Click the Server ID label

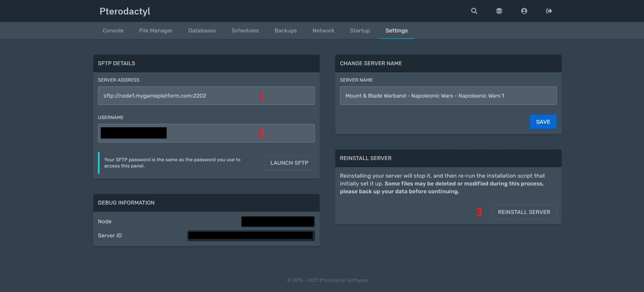coord(110,235)
